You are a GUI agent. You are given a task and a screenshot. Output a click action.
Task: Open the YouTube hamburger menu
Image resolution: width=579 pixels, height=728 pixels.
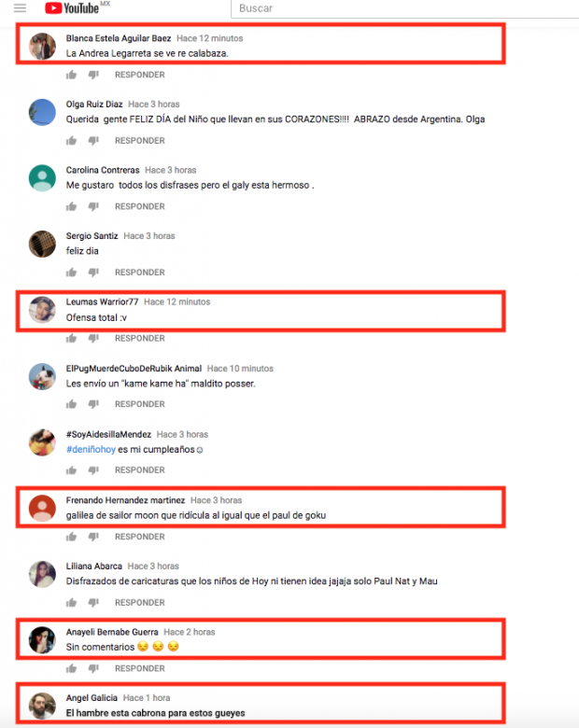click(20, 7)
